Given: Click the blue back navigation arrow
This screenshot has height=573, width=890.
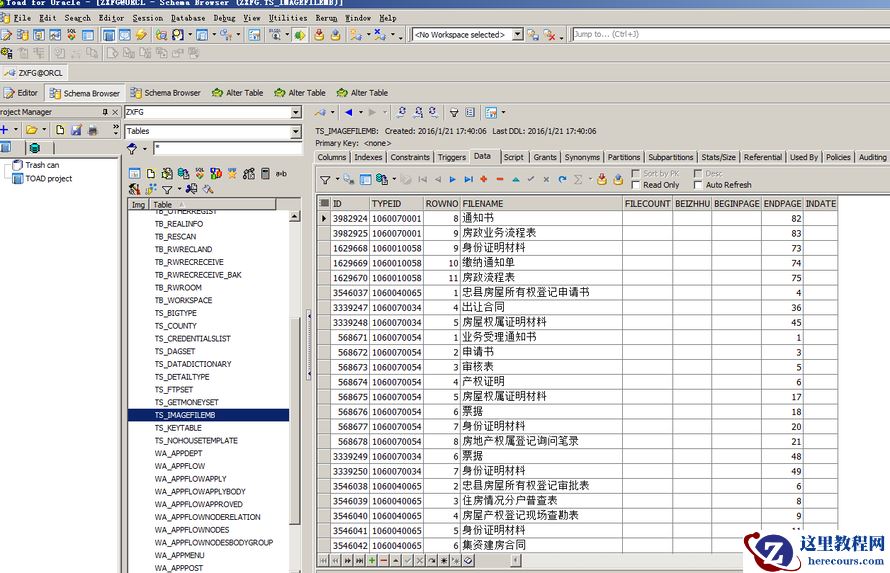Looking at the screenshot, I should click(x=348, y=113).
